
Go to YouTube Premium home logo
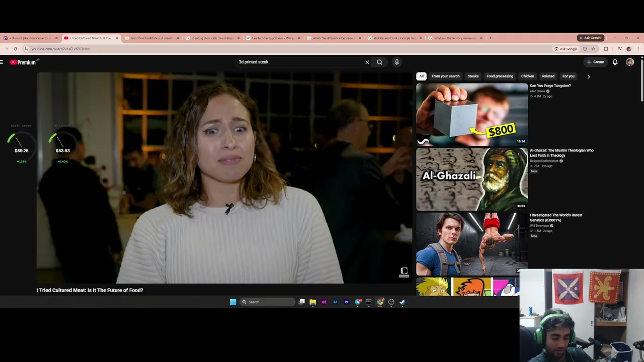coord(23,62)
